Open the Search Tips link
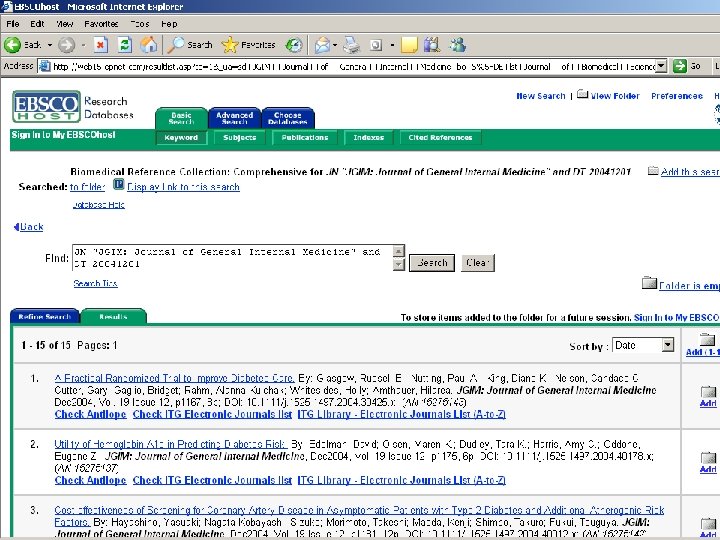720x540 pixels. click(95, 283)
